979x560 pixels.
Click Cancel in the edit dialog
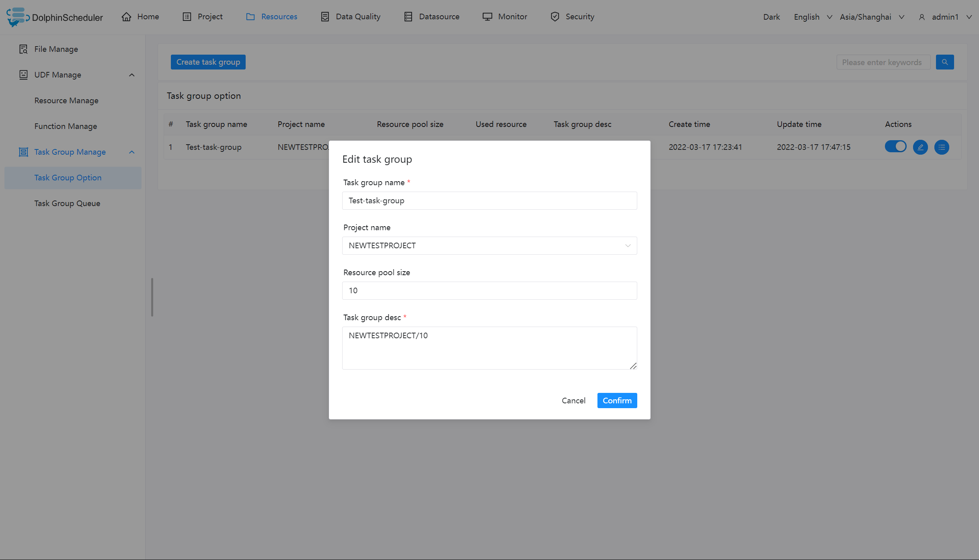(573, 401)
